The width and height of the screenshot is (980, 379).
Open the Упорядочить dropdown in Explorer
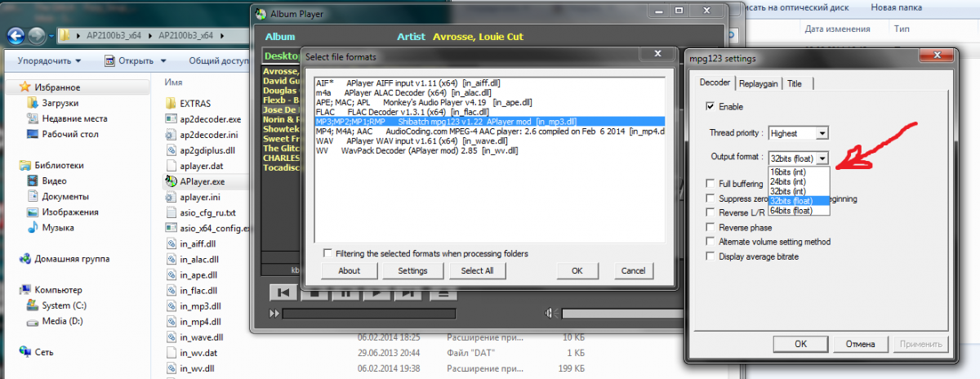click(49, 60)
